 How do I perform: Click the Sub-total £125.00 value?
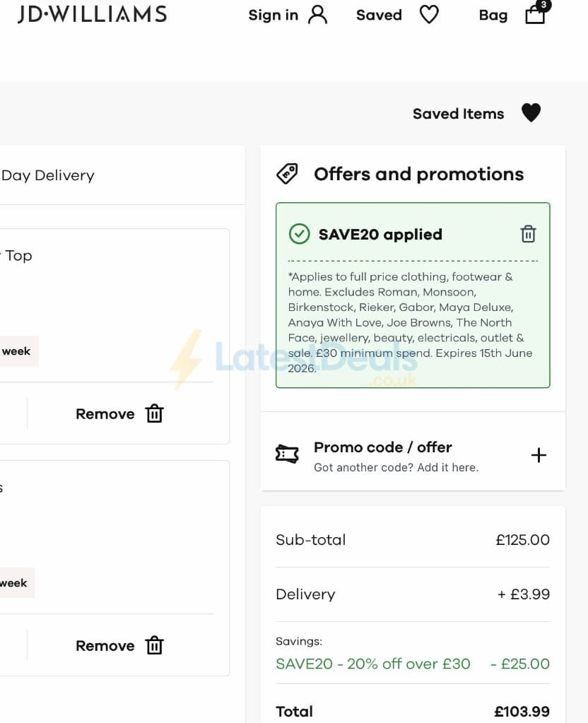click(522, 540)
